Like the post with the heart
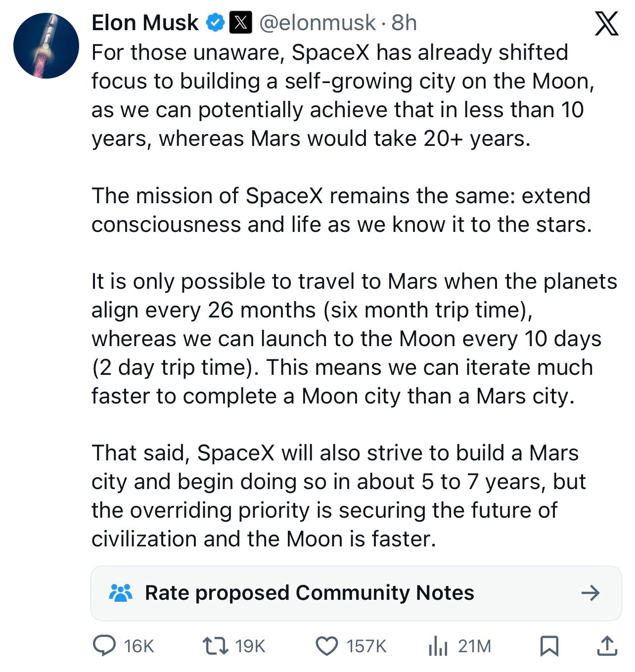 tap(327, 646)
